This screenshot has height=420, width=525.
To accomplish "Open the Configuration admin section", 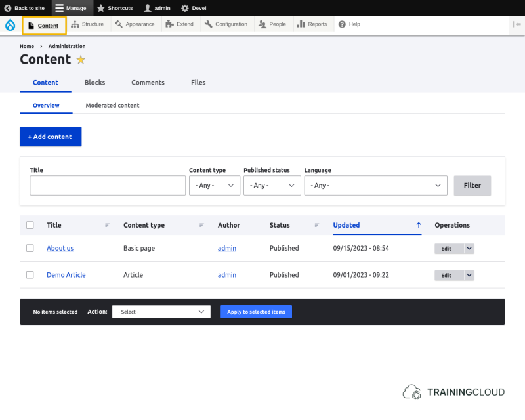I will [x=226, y=24].
